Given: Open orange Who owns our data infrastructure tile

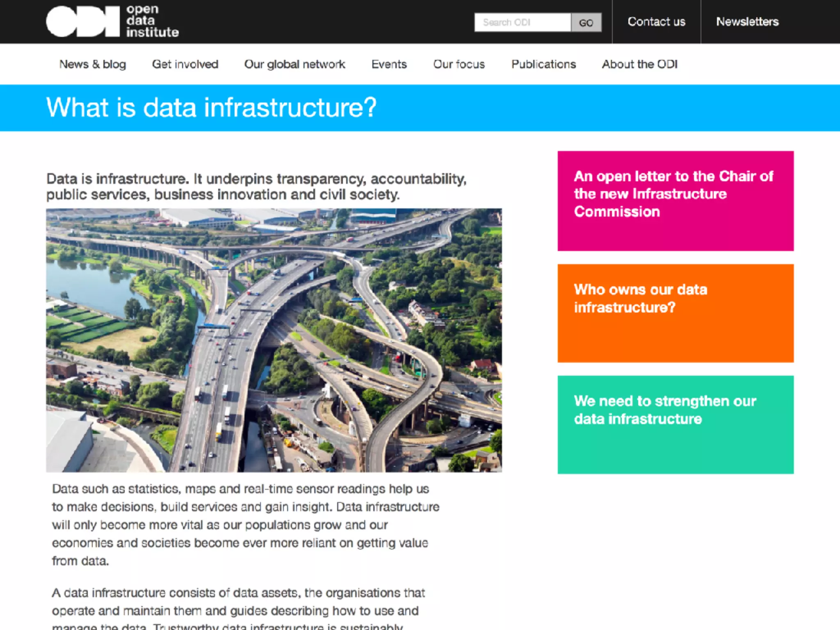Looking at the screenshot, I should click(675, 313).
